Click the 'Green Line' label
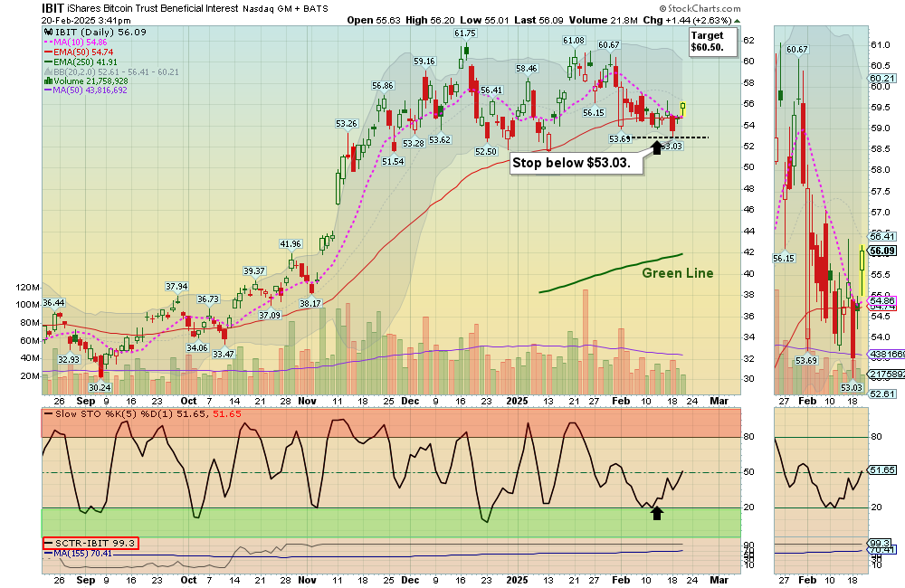 [678, 273]
